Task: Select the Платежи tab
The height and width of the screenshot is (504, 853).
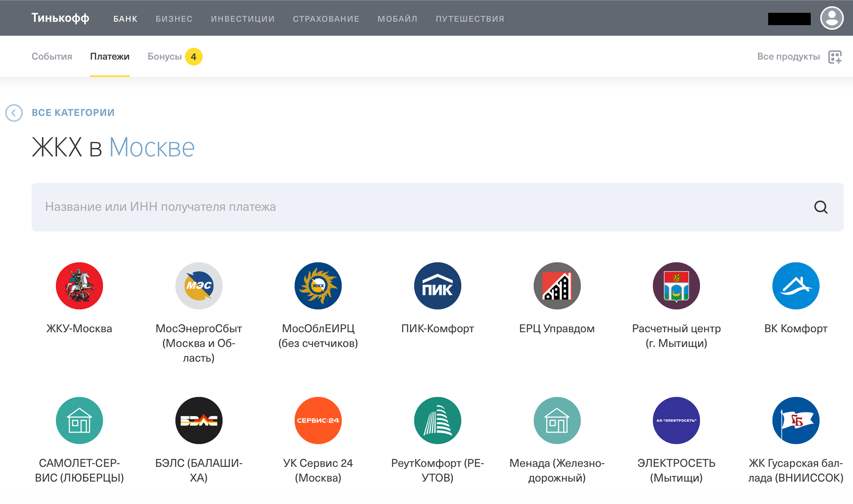Action: coord(110,56)
